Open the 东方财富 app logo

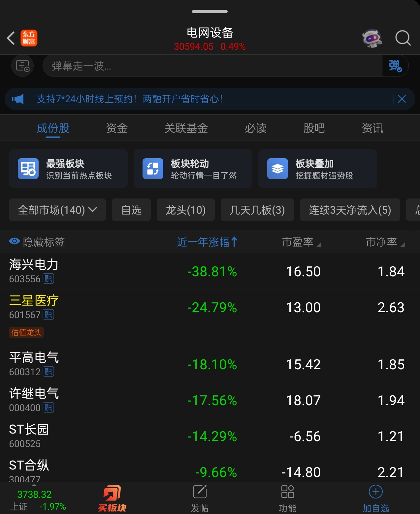pyautogui.click(x=29, y=38)
